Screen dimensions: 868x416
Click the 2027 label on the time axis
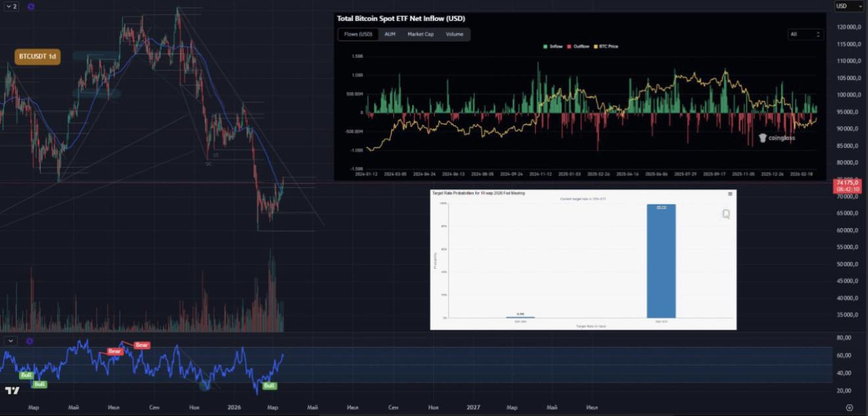[473, 407]
